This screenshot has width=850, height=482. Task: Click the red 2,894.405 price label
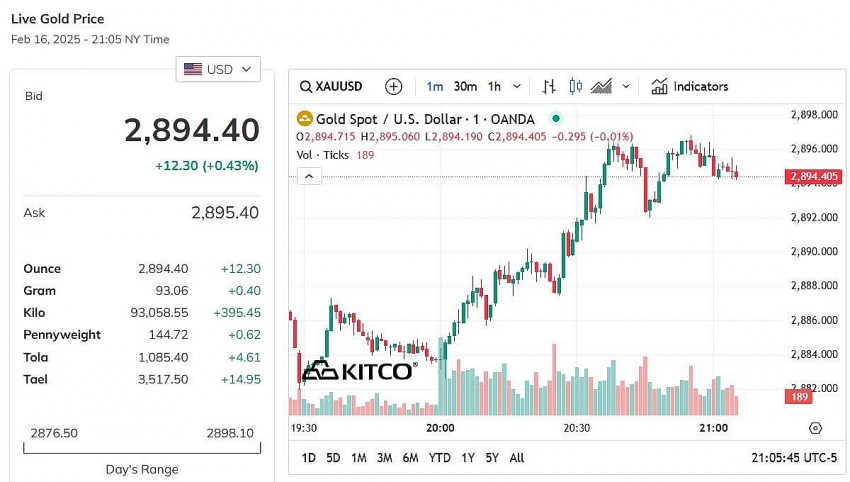[813, 177]
